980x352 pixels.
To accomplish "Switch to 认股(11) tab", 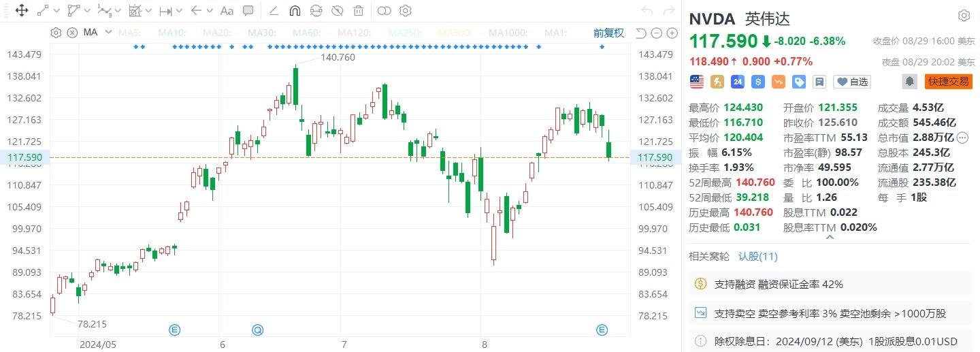I will coord(758,257).
